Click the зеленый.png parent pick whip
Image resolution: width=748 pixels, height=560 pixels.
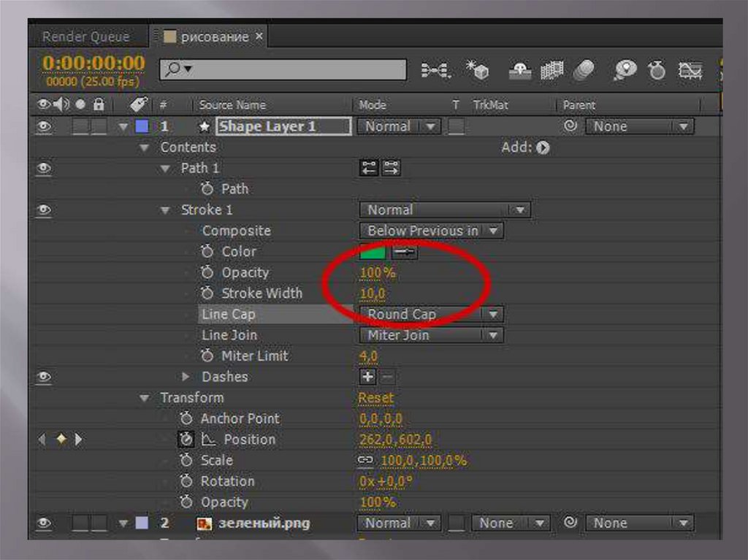[x=570, y=522]
